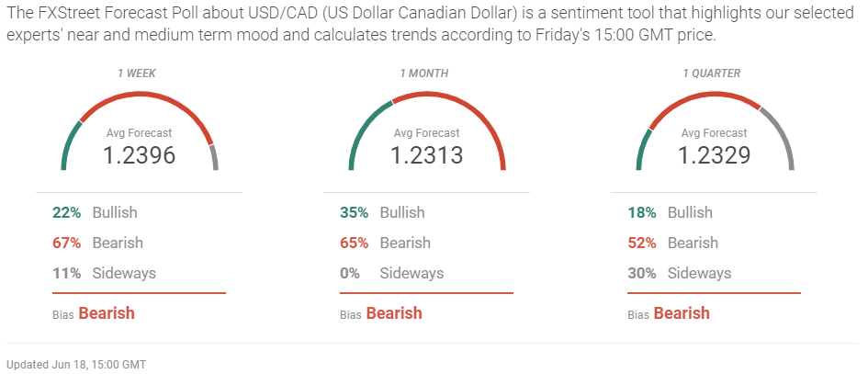This screenshot has height=374, width=868.
Task: Click the 1.2313 average forecast value
Action: 426,155
